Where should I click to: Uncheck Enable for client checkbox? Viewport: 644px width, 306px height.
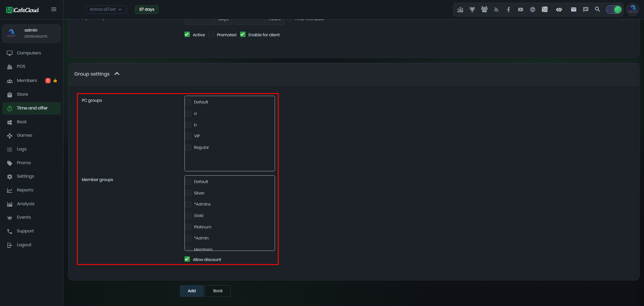(x=243, y=34)
